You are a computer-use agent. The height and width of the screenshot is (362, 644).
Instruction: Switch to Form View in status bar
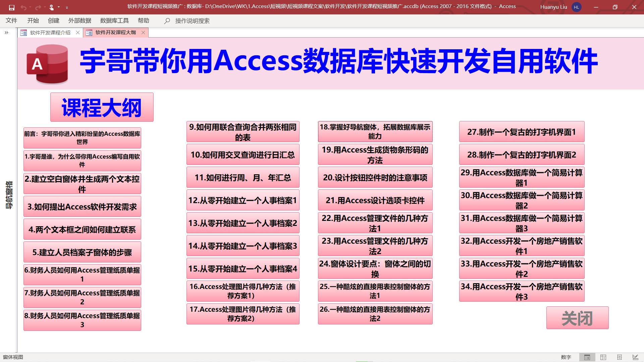[587, 357]
